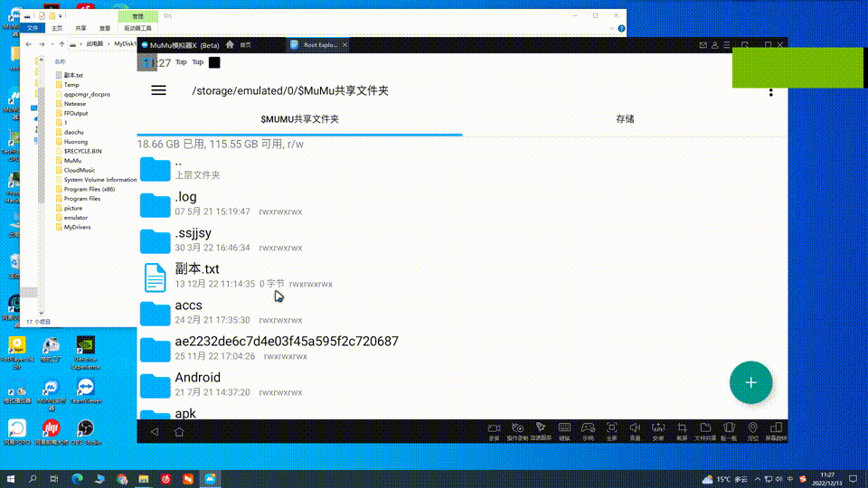Open TeamViewer desktop shortcut
Image resolution: width=868 pixels, height=488 pixels.
point(85,390)
